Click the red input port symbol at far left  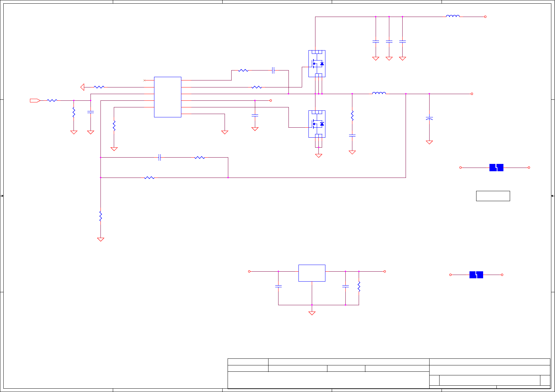(35, 100)
